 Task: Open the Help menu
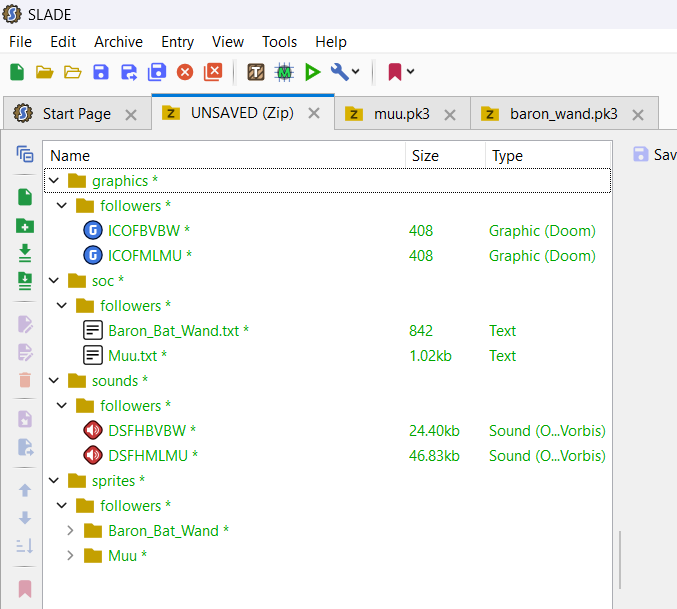(x=331, y=42)
